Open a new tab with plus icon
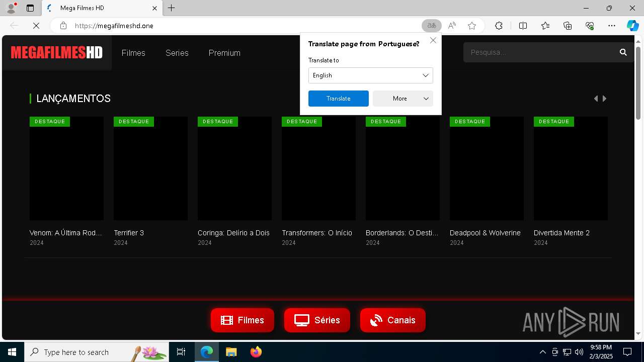 (172, 8)
